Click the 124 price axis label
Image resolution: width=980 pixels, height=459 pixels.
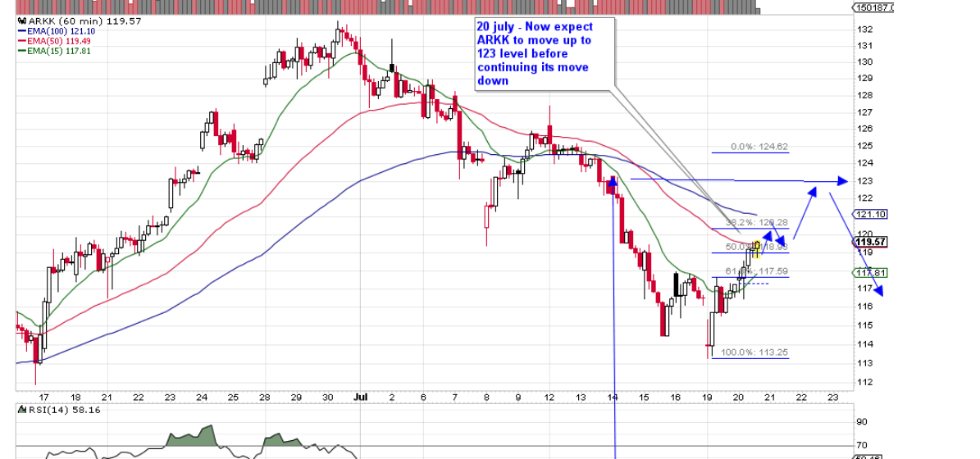pos(865,164)
